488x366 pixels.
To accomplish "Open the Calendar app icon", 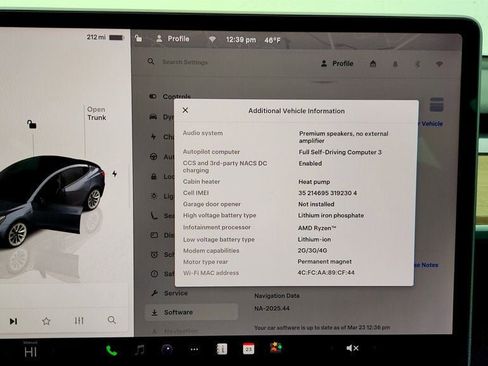I will tap(248, 349).
